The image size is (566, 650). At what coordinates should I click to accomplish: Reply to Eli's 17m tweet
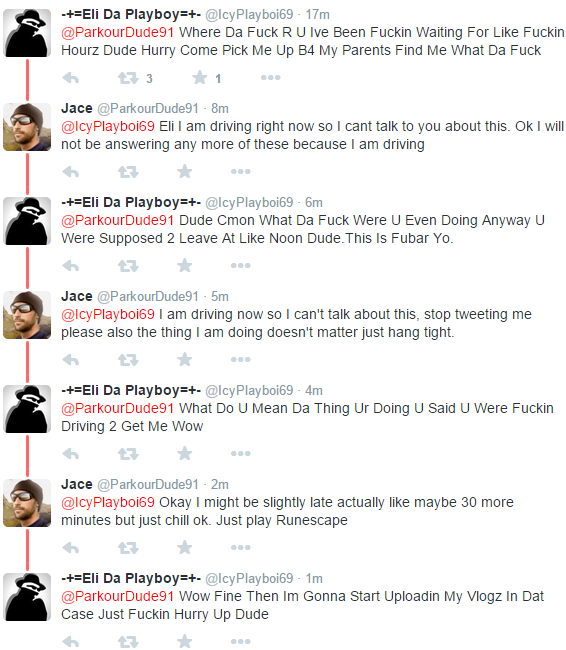[x=70, y=78]
